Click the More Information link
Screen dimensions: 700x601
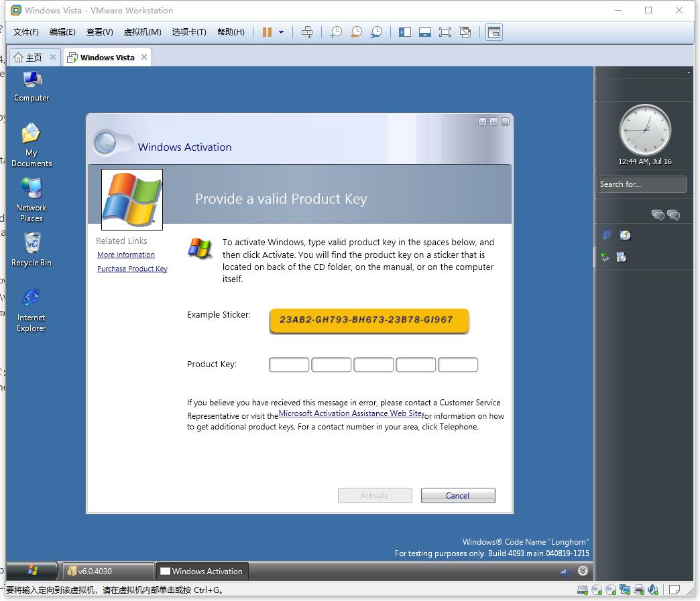pos(126,255)
